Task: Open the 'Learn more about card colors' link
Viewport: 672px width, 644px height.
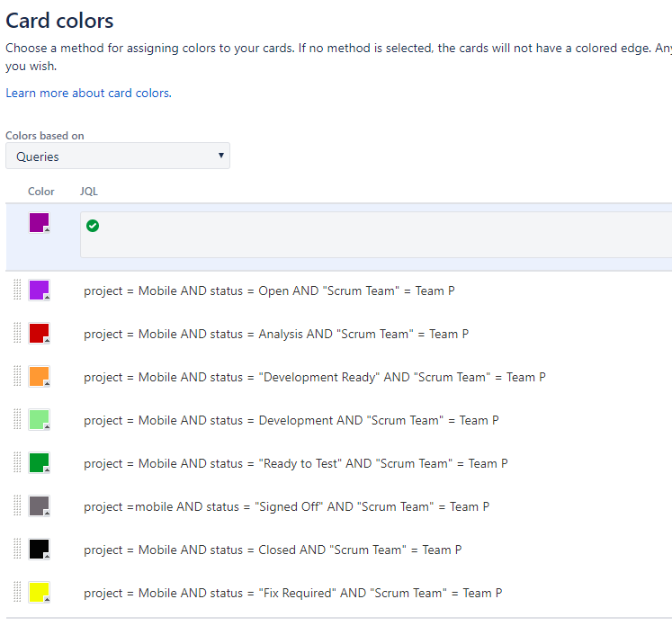Action: pos(89,93)
